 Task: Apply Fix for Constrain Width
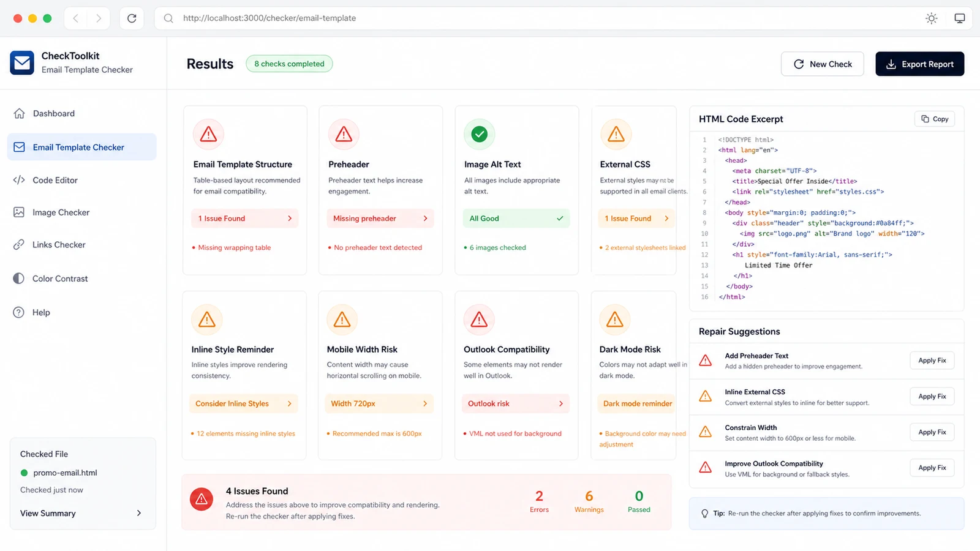pyautogui.click(x=932, y=432)
